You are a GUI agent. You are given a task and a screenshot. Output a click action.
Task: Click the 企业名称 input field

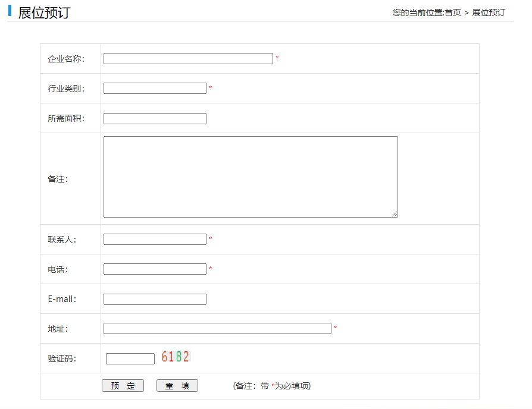coord(188,59)
